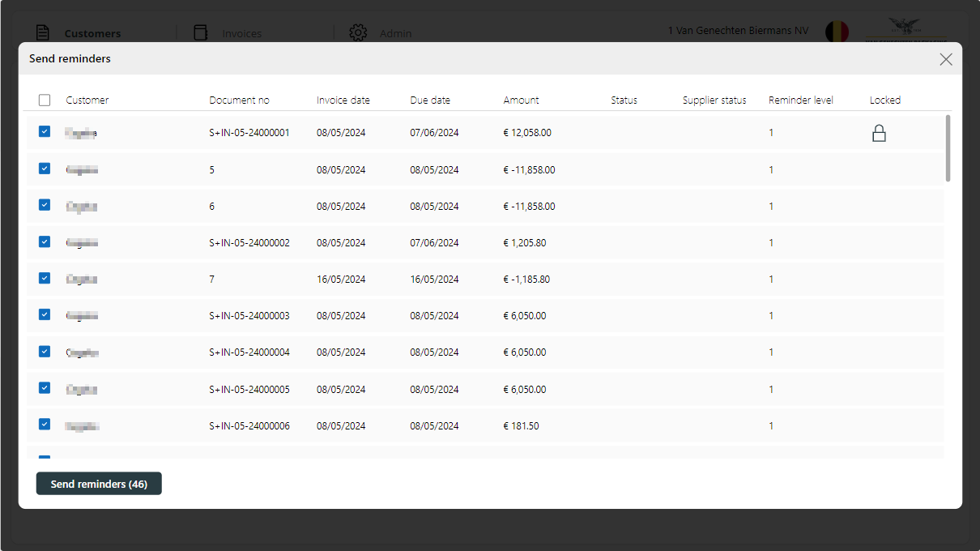The image size is (980, 551).
Task: Sort by Due date column header
Action: click(x=430, y=100)
